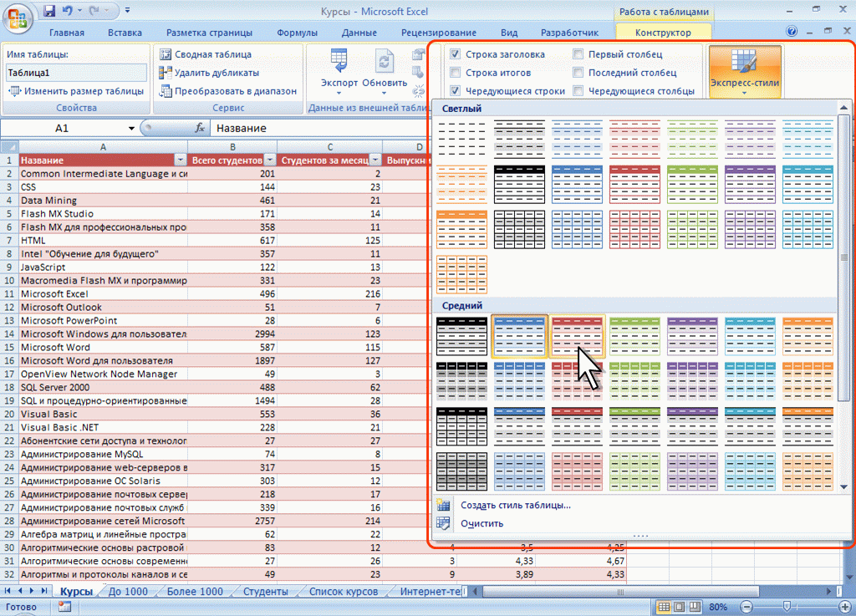
Task: Open the Данные ribbon tab
Action: 359,33
